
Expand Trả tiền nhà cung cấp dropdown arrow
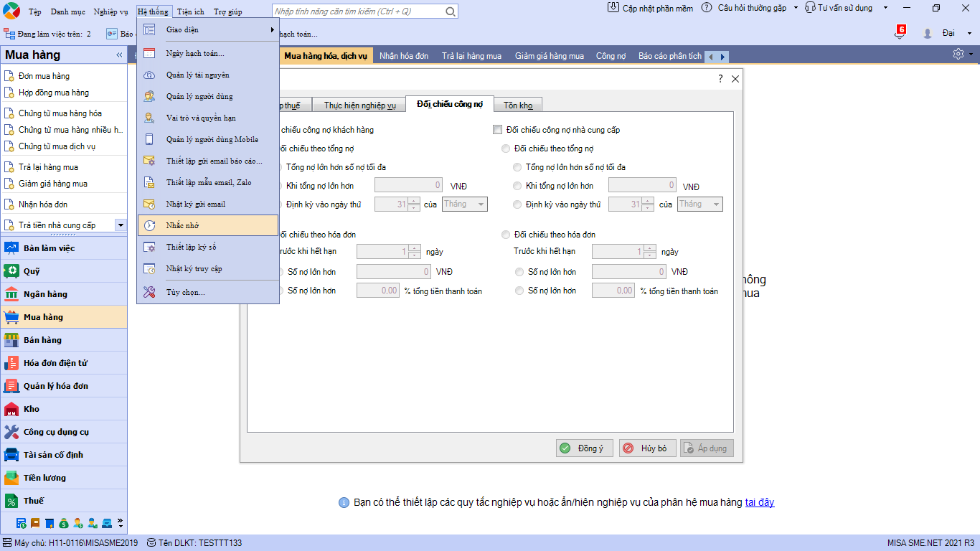[x=121, y=225]
